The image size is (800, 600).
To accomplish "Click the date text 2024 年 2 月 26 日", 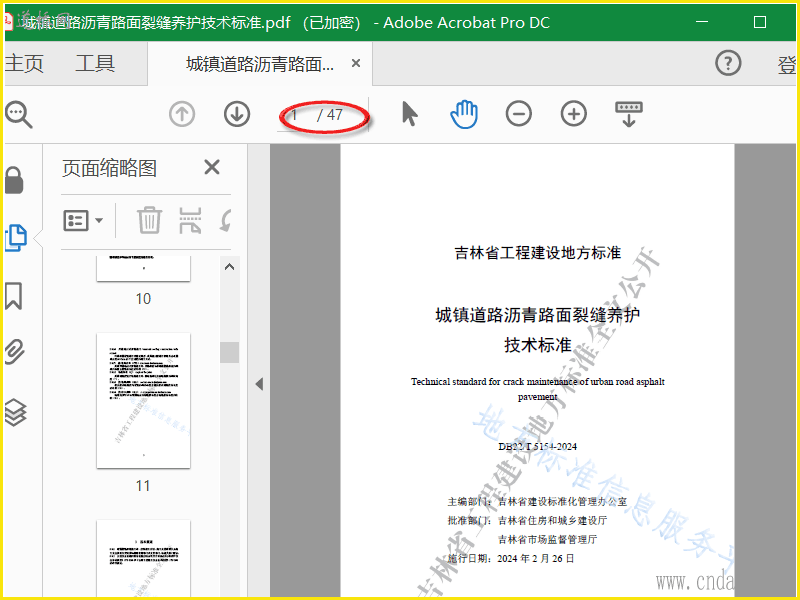I will (x=536, y=559).
